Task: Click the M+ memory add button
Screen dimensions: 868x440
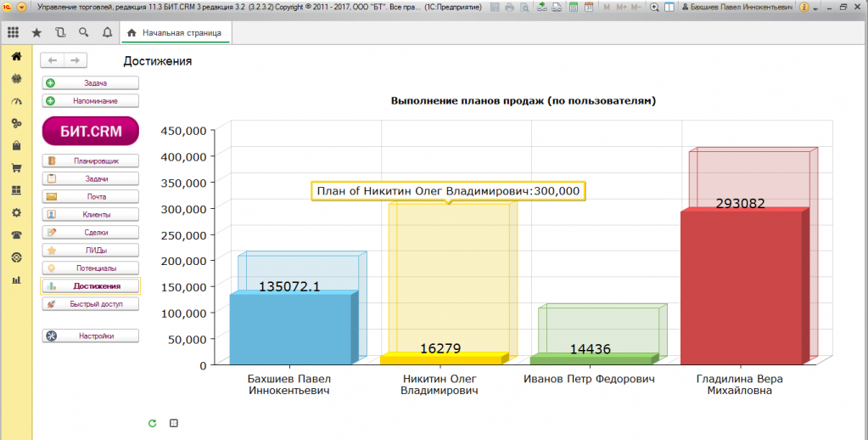Action: click(x=621, y=7)
